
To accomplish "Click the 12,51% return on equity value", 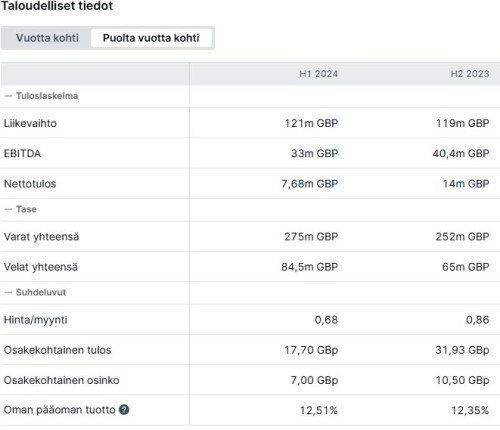I will pyautogui.click(x=319, y=410).
